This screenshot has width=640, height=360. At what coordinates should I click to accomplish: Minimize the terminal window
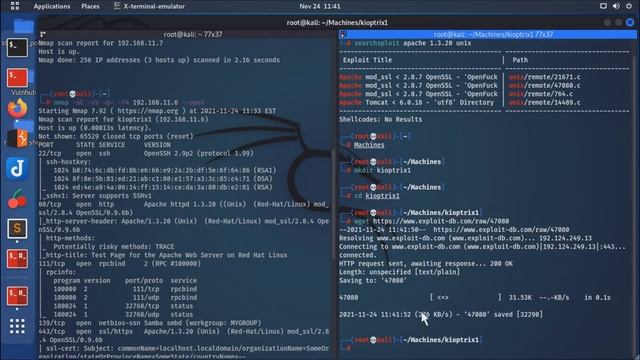[x=607, y=22]
